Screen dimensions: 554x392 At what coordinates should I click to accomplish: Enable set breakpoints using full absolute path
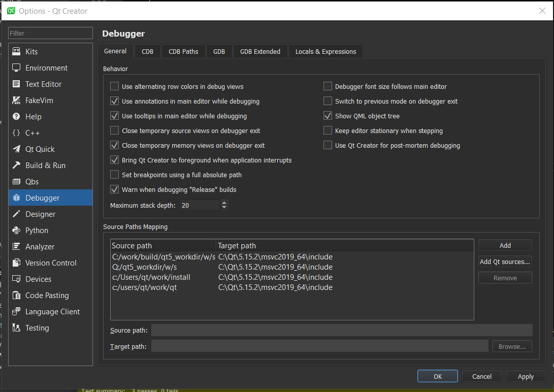pos(114,175)
